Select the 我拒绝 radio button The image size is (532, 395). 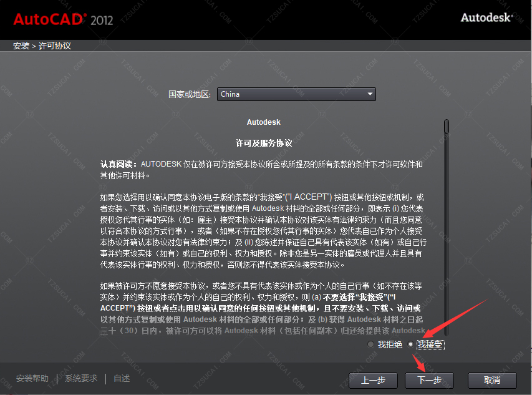[371, 344]
